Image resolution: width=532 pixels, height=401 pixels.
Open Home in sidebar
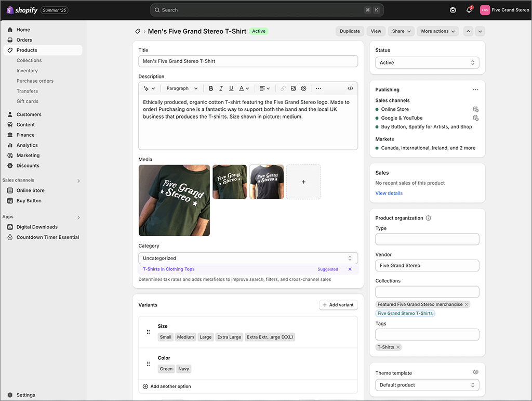[x=43, y=30]
